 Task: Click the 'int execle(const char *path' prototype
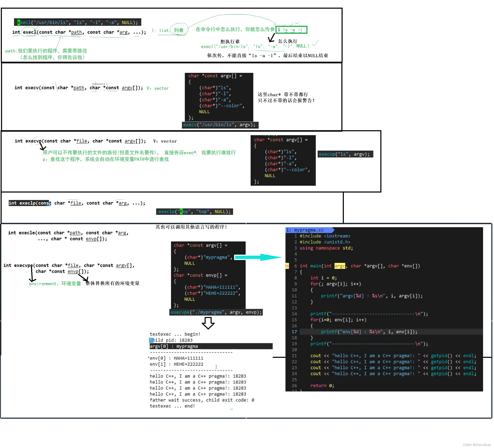pos(68,236)
